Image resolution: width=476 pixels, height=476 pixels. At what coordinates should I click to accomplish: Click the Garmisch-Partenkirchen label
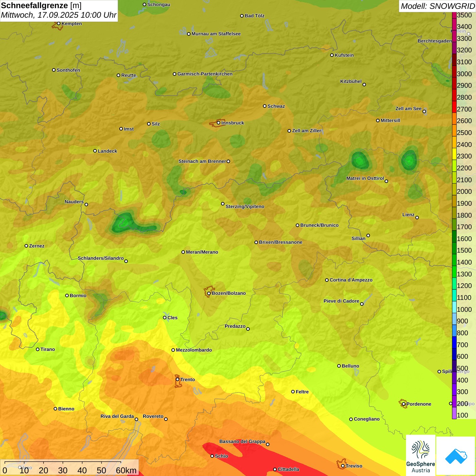tap(205, 74)
